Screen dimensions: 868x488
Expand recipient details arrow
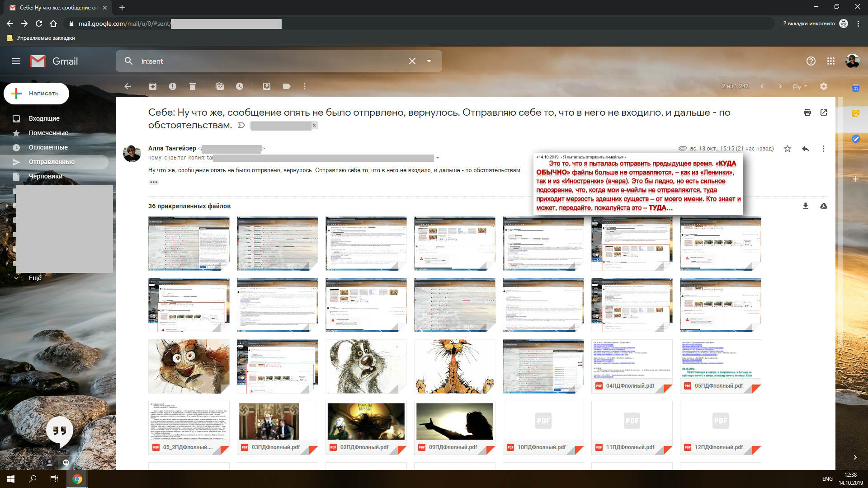coord(438,158)
